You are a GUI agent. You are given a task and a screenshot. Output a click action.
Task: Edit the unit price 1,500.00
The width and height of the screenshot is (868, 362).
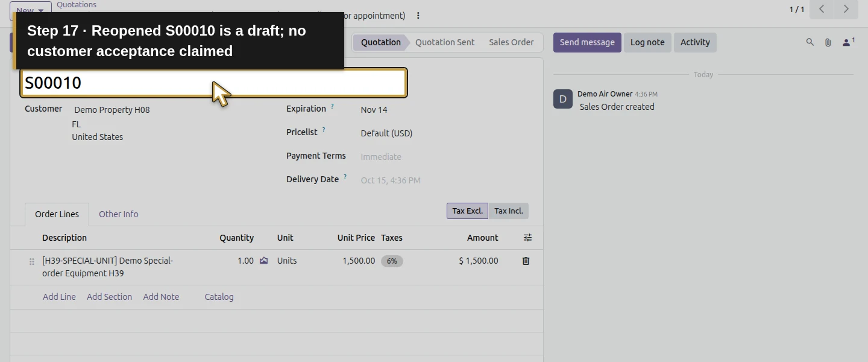pyautogui.click(x=359, y=261)
